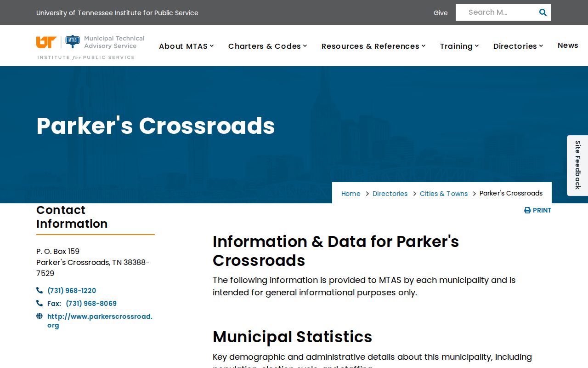Visit the parkerscrossroad.org website link

click(100, 321)
